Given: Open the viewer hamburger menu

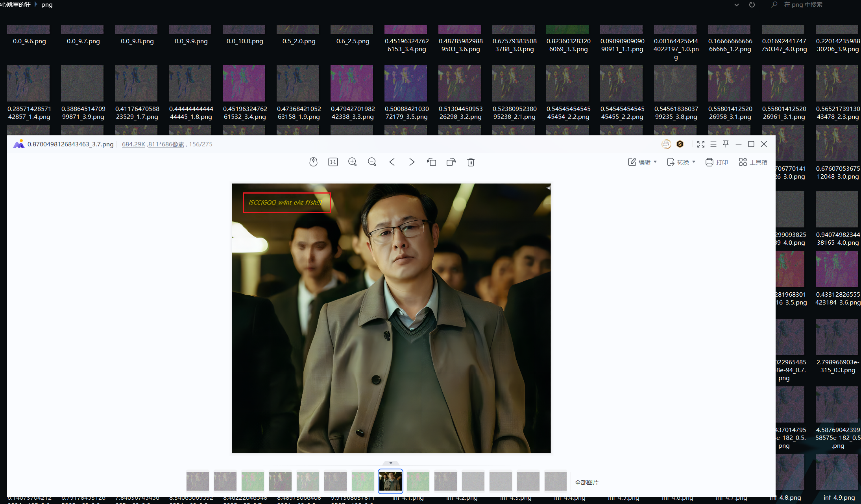Looking at the screenshot, I should pyautogui.click(x=713, y=144).
